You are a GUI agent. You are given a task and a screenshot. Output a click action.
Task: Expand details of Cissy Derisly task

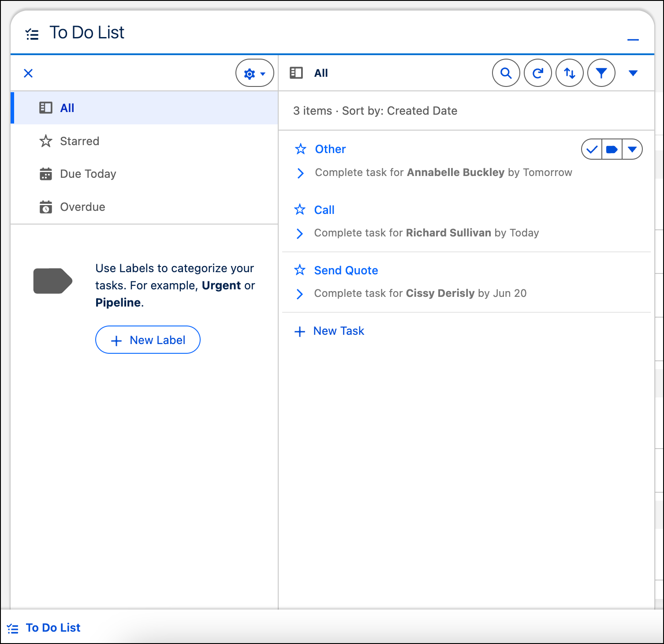coord(300,294)
